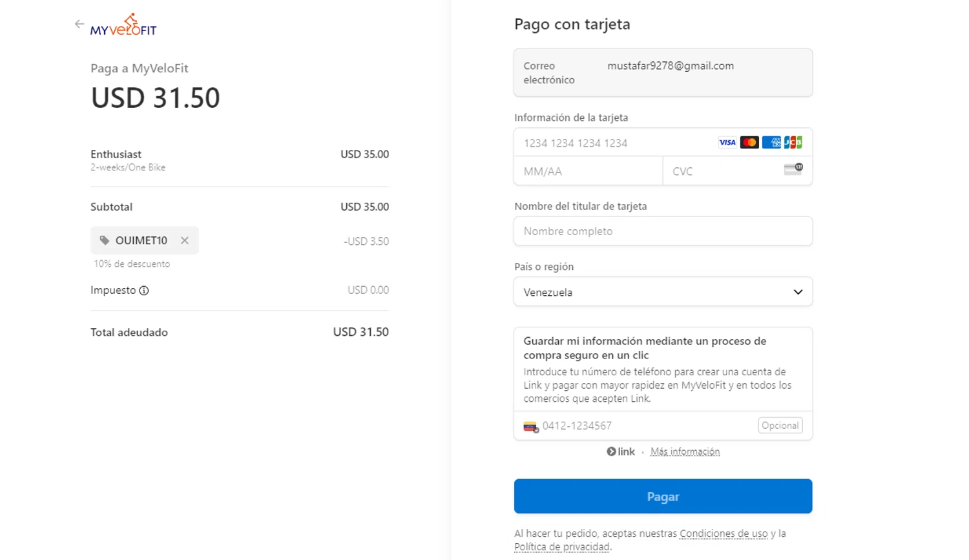Show tax info via Impuesto icon

144,291
